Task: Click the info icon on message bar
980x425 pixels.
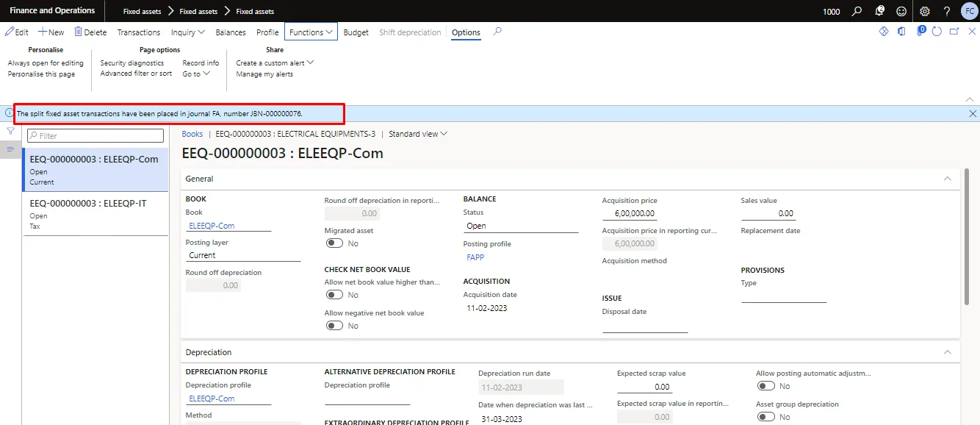Action: pos(9,113)
